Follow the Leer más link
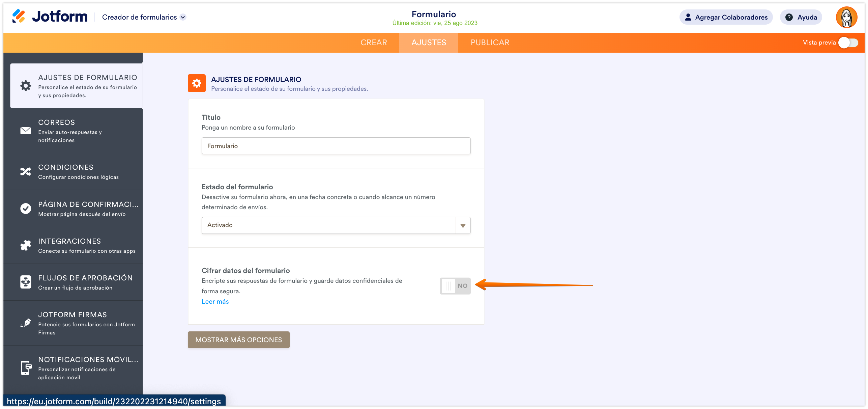 point(215,301)
